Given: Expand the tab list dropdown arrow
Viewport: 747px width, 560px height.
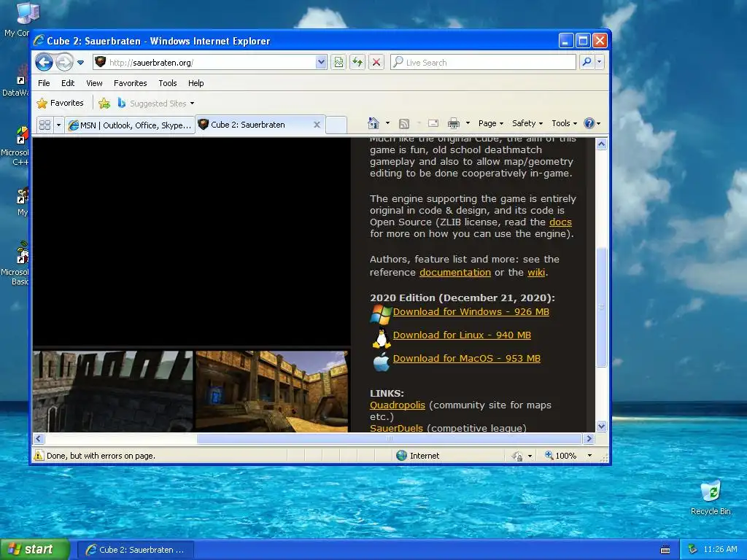Looking at the screenshot, I should click(x=58, y=125).
